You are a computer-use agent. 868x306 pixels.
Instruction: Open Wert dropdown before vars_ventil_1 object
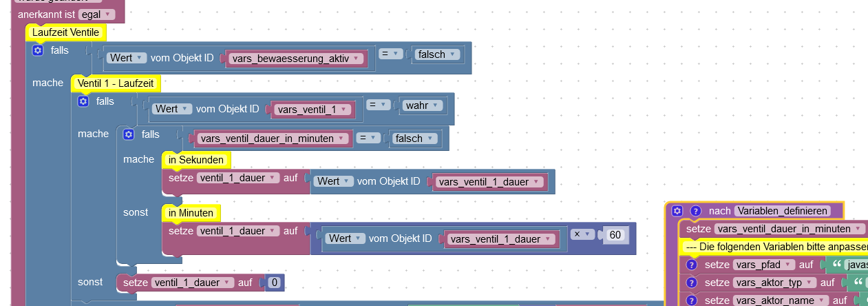[x=173, y=109]
